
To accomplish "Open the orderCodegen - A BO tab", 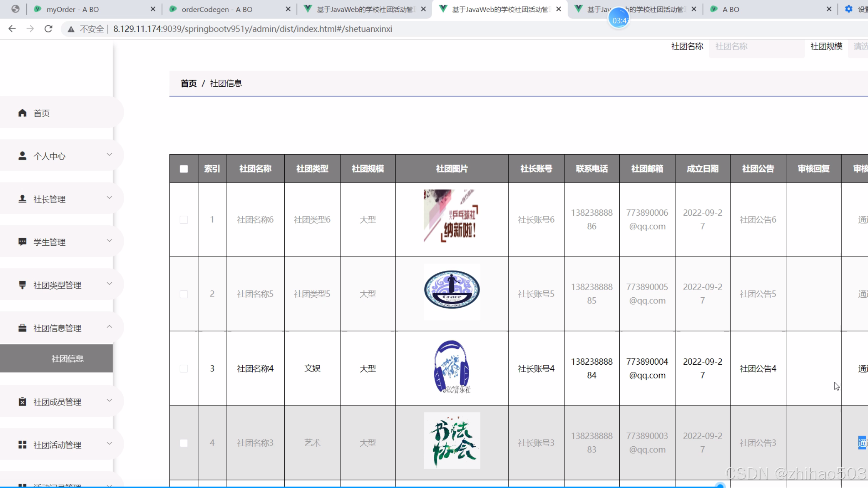I will [217, 9].
